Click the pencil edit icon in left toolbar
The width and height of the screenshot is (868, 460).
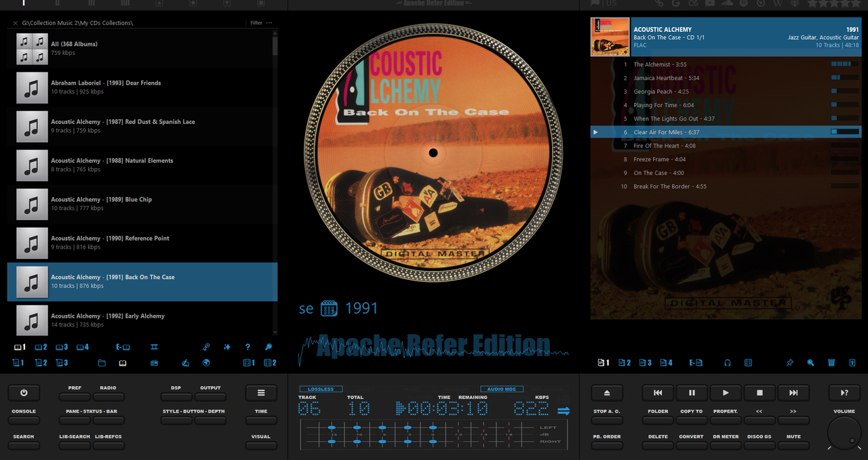tap(186, 363)
